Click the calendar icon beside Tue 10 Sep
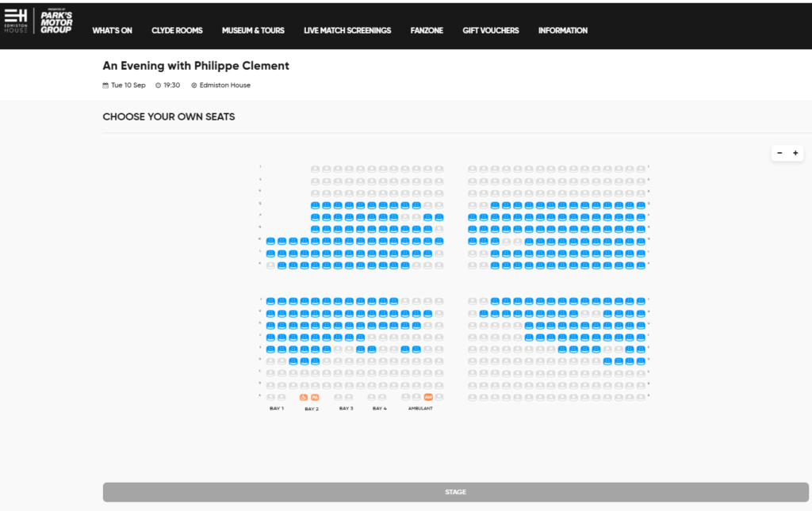 pyautogui.click(x=105, y=86)
